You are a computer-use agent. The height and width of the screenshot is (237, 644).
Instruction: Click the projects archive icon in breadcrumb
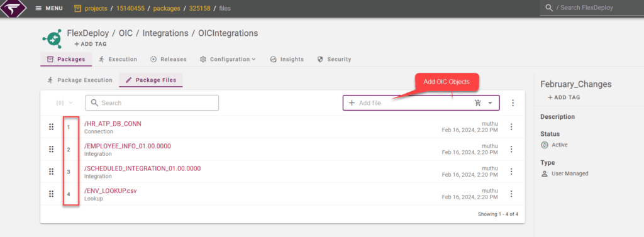[78, 8]
